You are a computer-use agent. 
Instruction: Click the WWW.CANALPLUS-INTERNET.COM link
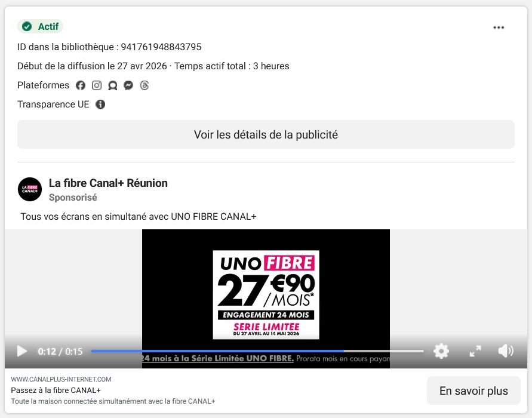[61, 379]
